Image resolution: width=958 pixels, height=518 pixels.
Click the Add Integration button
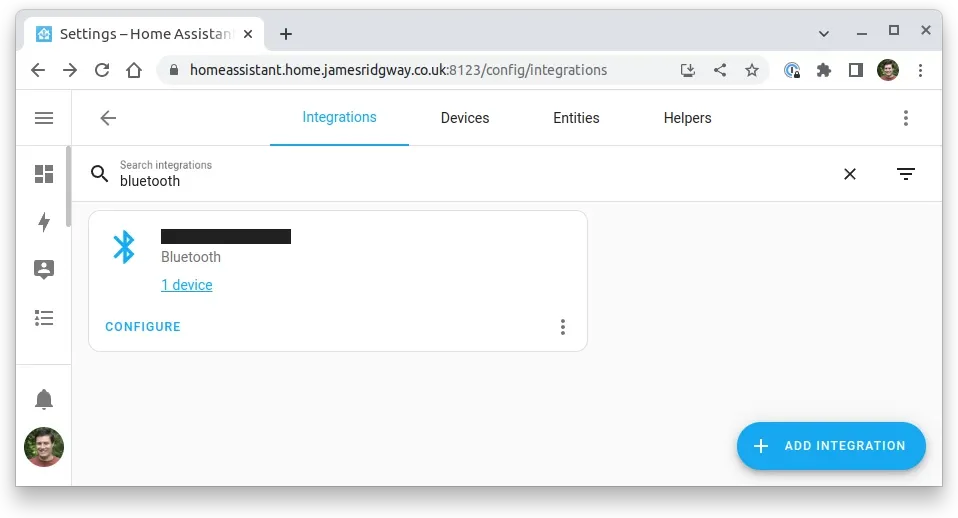tap(831, 446)
